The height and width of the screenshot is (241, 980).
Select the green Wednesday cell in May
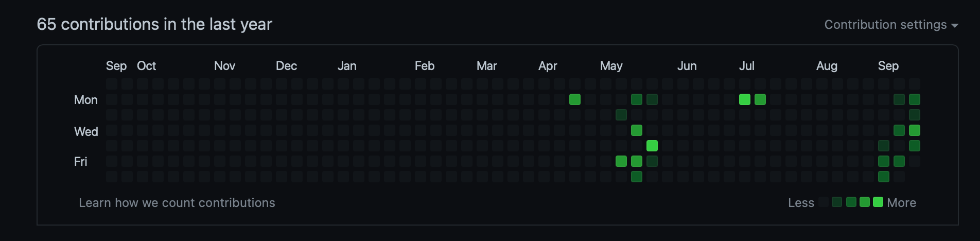pyautogui.click(x=637, y=130)
